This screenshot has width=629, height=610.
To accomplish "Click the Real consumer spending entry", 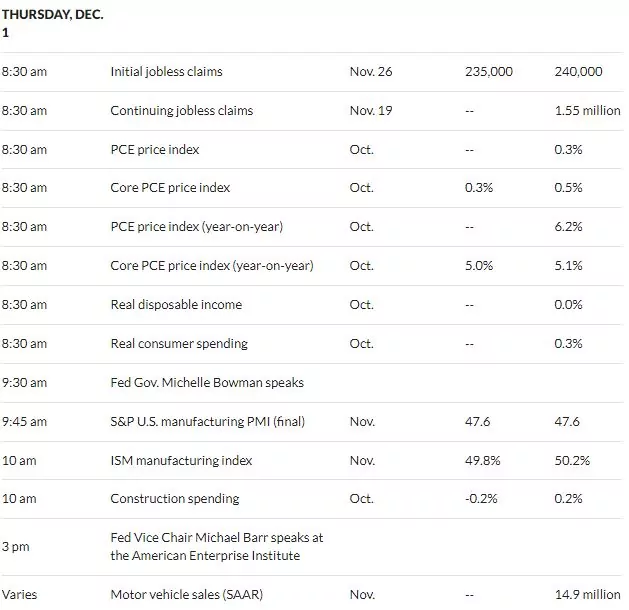I will [x=179, y=344].
